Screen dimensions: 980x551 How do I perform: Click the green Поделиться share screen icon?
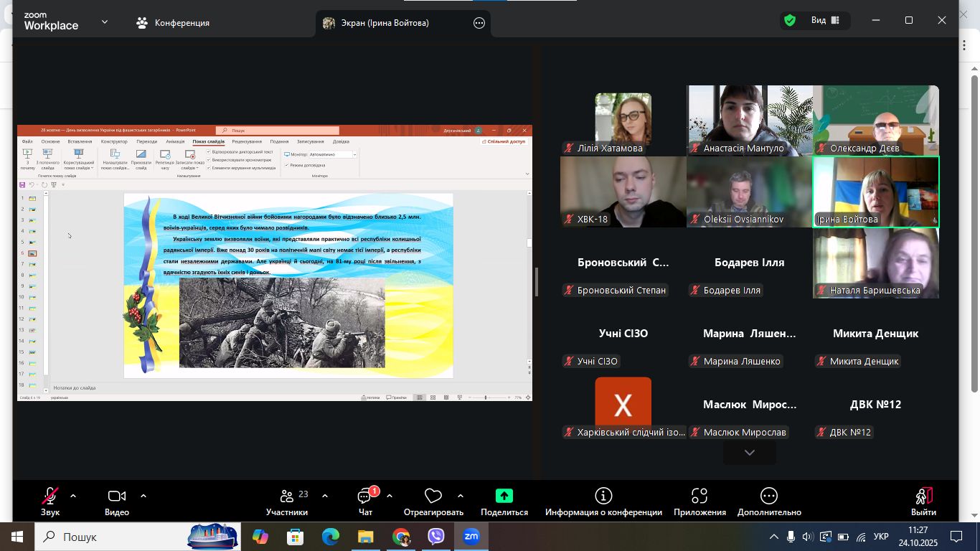click(504, 496)
